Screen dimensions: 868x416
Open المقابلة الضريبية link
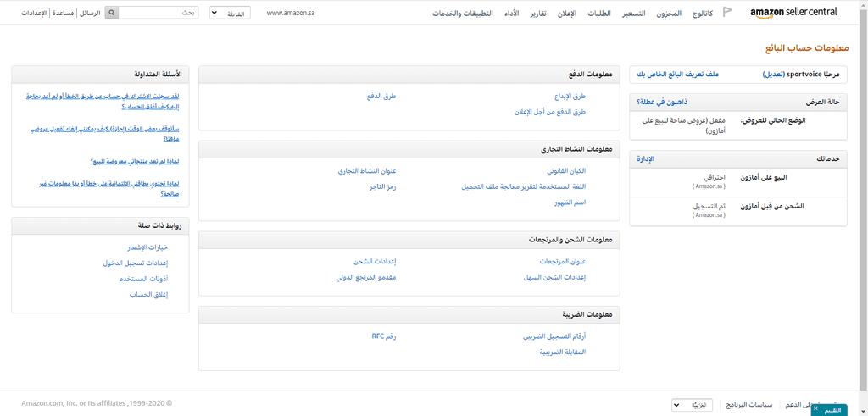563,352
